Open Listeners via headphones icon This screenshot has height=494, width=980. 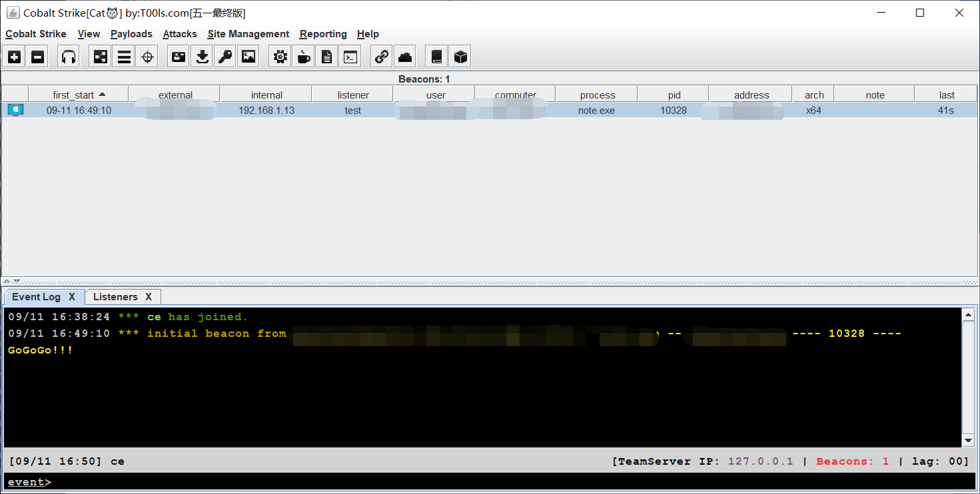pos(69,57)
